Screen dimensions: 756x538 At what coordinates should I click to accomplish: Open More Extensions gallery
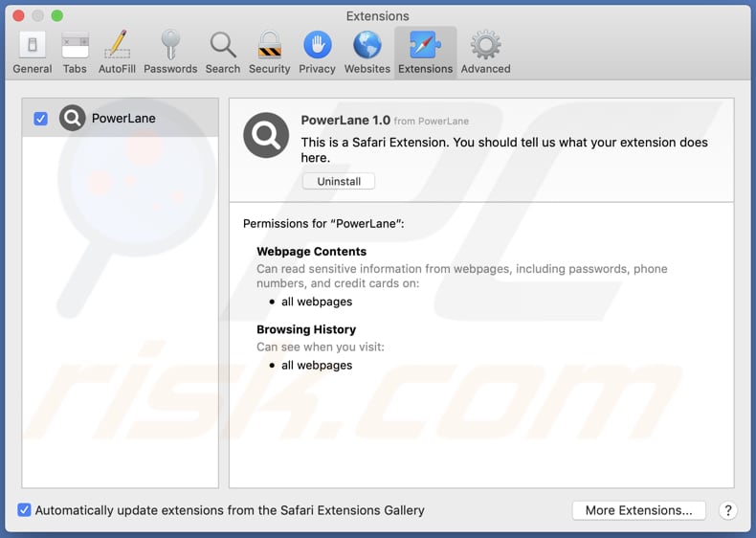[x=639, y=510]
